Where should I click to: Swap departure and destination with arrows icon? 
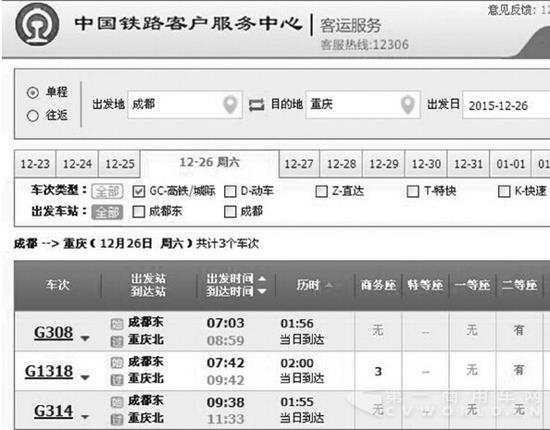tap(256, 105)
